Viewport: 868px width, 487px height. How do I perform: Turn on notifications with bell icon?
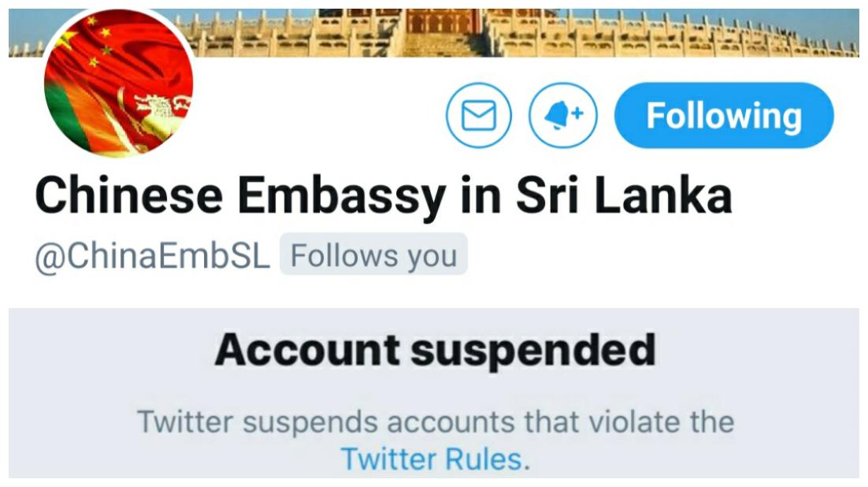(x=563, y=115)
